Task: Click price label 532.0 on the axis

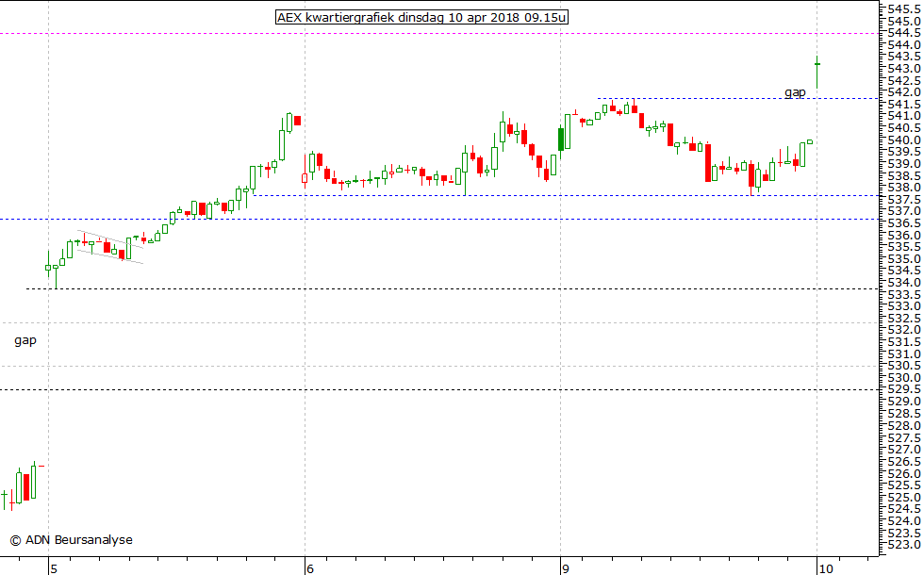Action: [904, 330]
